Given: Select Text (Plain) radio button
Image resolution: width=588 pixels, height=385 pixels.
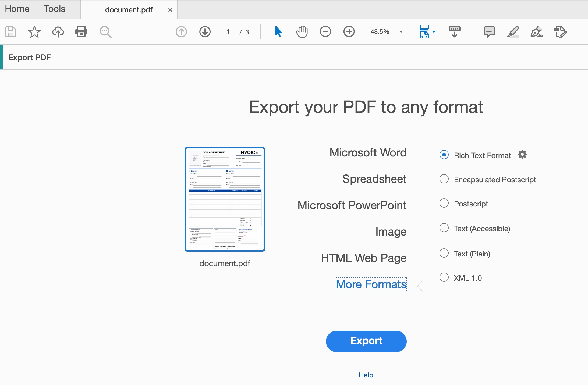Looking at the screenshot, I should pos(444,253).
